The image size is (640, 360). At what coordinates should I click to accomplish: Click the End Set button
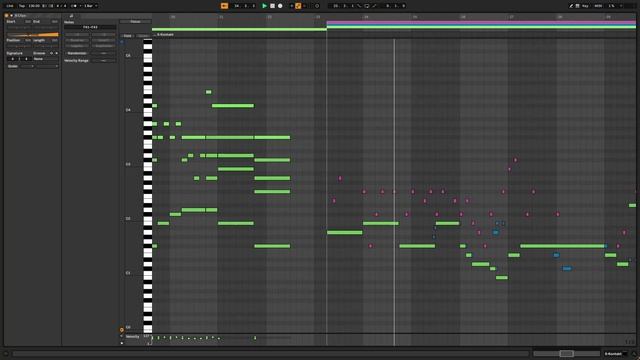click(55, 22)
